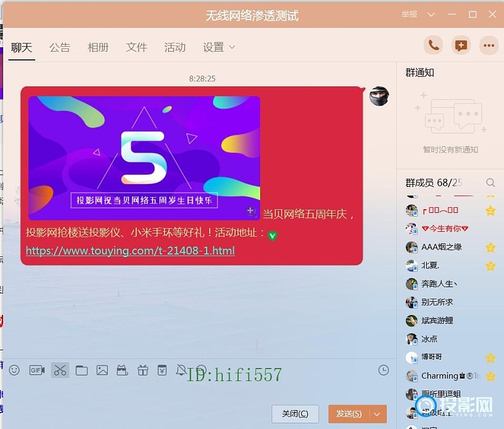Open the three-dots more options button
Image resolution: width=504 pixels, height=429 pixels.
coord(489,45)
